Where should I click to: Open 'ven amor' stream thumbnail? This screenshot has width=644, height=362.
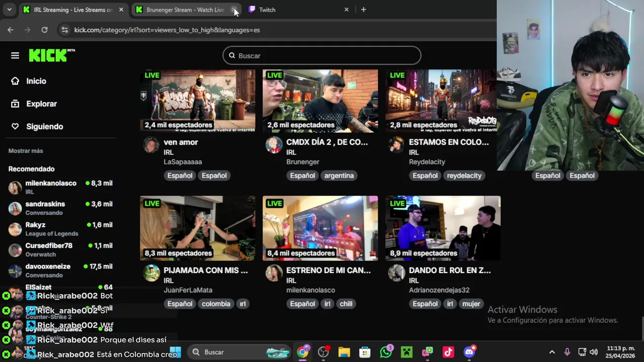pos(198,101)
